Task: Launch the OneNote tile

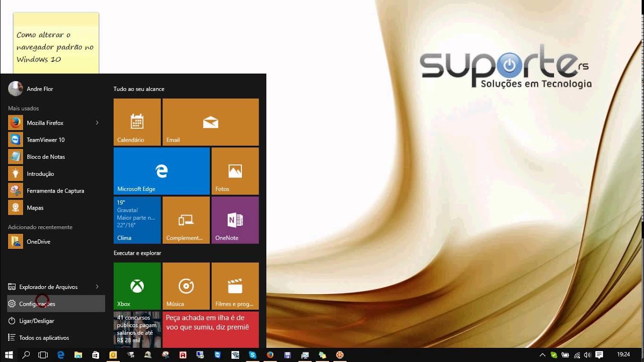Action: [x=235, y=220]
